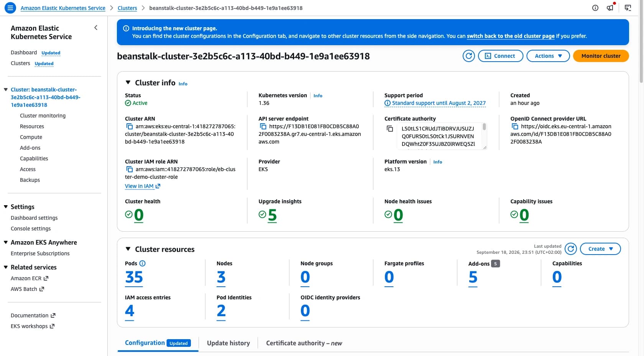This screenshot has height=356, width=644.
Task: Collapse the Related services group
Action: click(x=6, y=267)
